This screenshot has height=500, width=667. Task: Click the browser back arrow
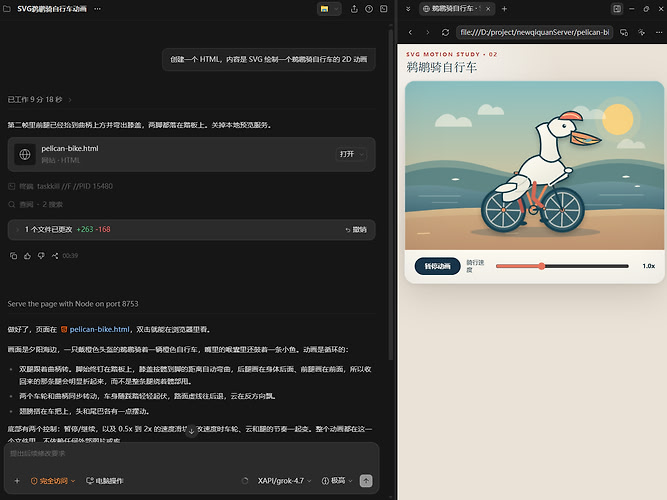coord(410,32)
